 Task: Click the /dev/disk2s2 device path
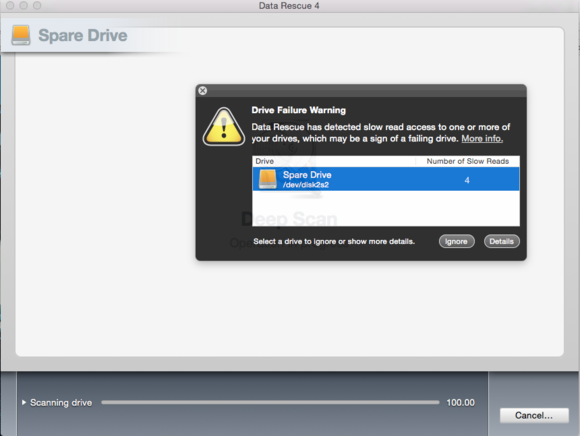click(306, 185)
